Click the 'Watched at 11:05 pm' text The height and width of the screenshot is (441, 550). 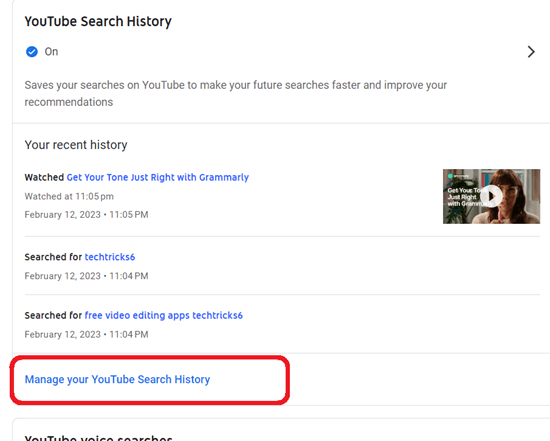69,196
